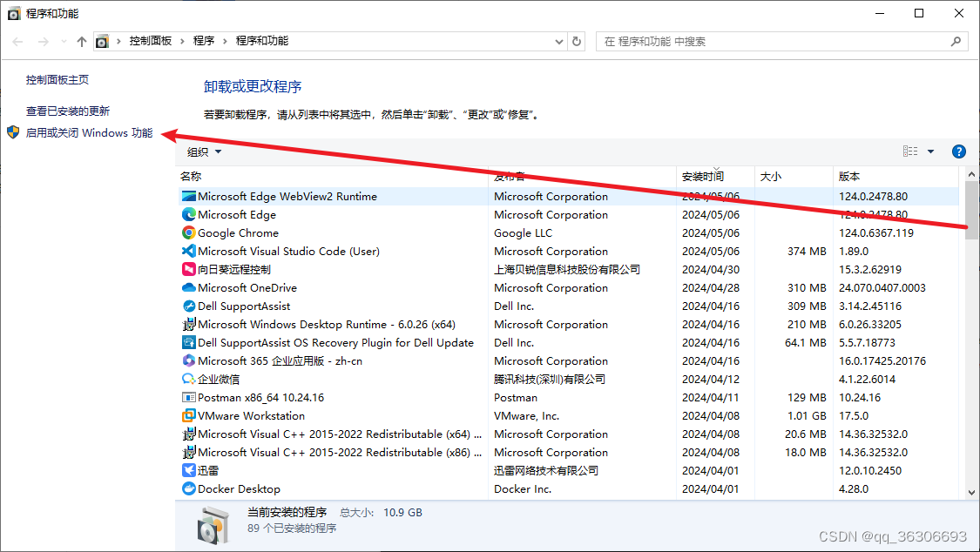Image resolution: width=980 pixels, height=552 pixels.
Task: Click version 124.0.6367.119
Action: (875, 233)
